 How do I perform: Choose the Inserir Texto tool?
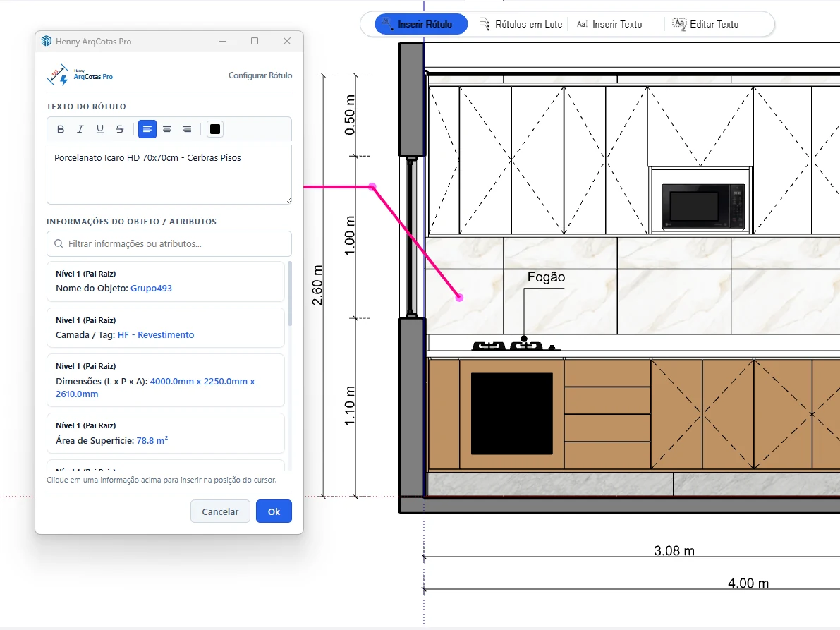click(609, 24)
